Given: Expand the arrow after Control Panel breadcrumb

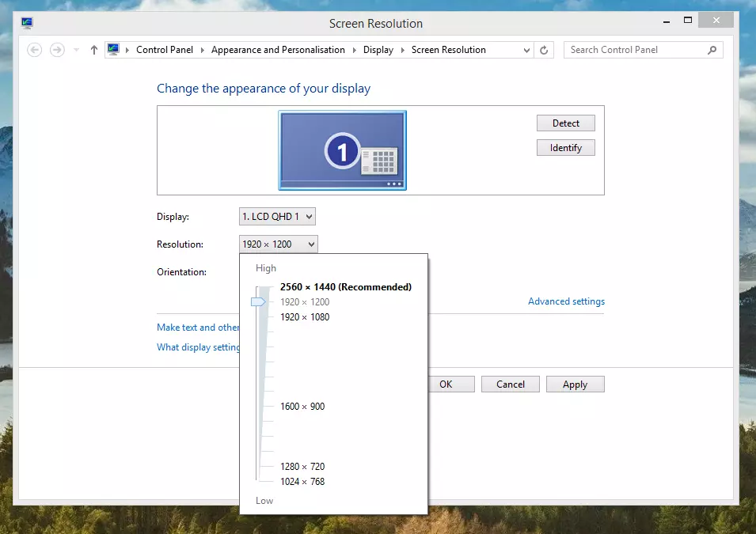Looking at the screenshot, I should pos(202,50).
